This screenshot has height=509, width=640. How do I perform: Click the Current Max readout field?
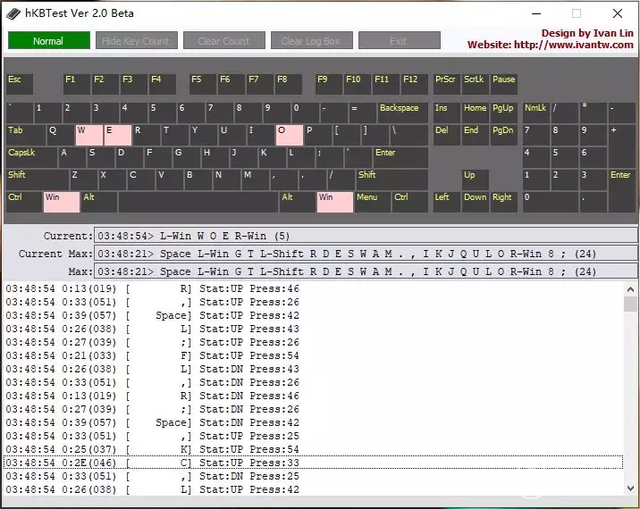point(366,253)
